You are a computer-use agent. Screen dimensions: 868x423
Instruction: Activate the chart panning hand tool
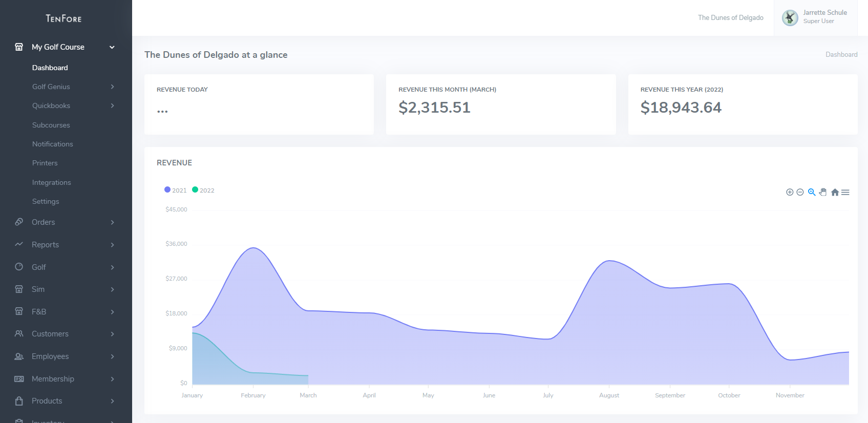[823, 193]
